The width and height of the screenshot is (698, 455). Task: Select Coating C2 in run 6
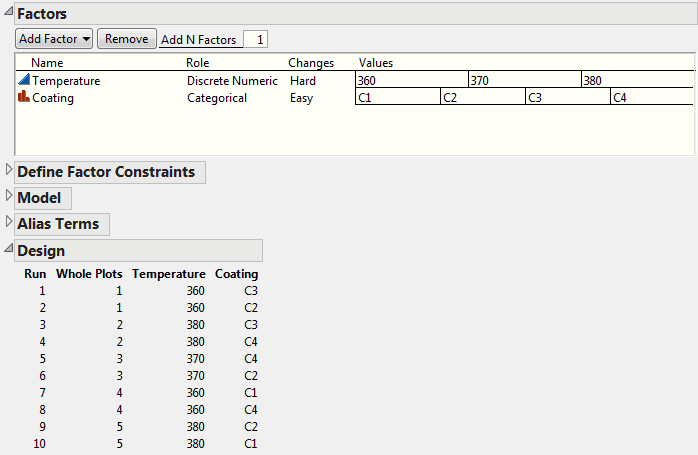pos(251,376)
